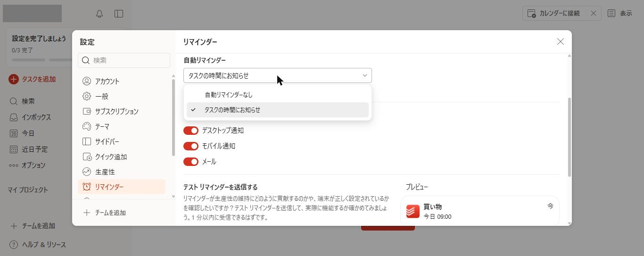Click the settings search field
Viewport: 644px width, 256px height.
124,60
